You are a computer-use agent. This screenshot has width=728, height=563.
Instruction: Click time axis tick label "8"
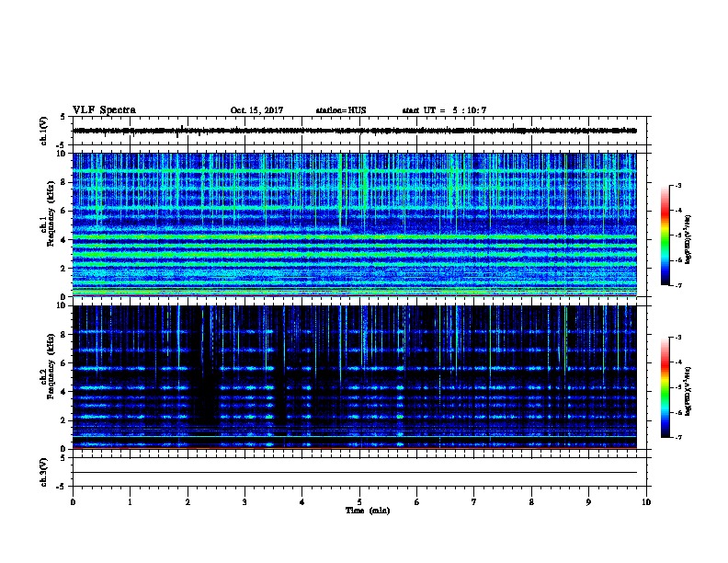(x=531, y=501)
